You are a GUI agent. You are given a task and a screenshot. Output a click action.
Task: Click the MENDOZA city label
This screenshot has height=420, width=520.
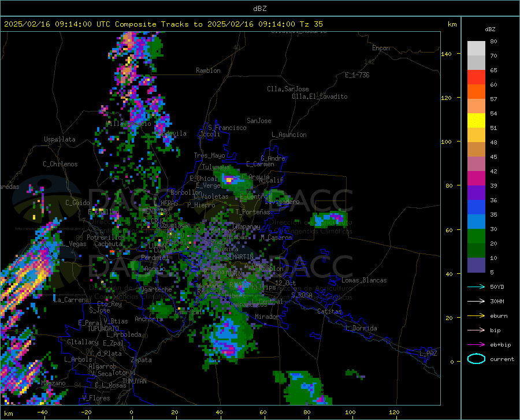pos(154,211)
